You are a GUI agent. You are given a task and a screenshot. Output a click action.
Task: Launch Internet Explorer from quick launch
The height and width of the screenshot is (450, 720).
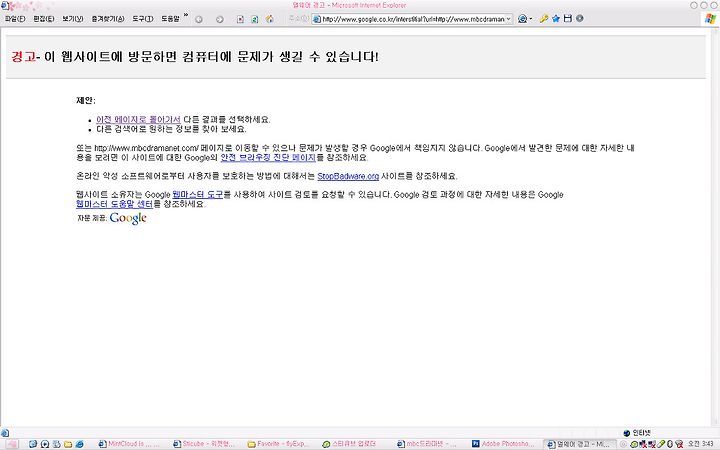[x=79, y=444]
